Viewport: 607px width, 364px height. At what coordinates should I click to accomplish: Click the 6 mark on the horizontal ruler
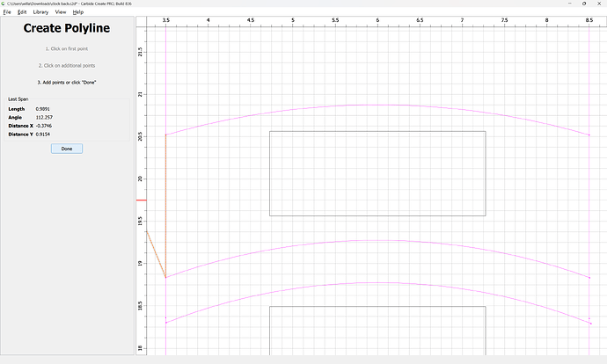(x=377, y=19)
